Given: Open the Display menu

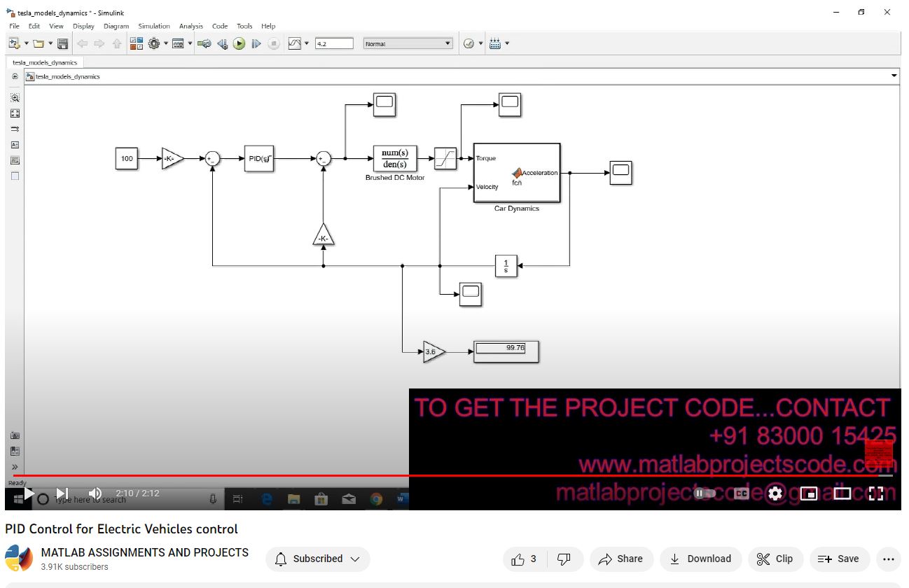Looking at the screenshot, I should click(83, 26).
